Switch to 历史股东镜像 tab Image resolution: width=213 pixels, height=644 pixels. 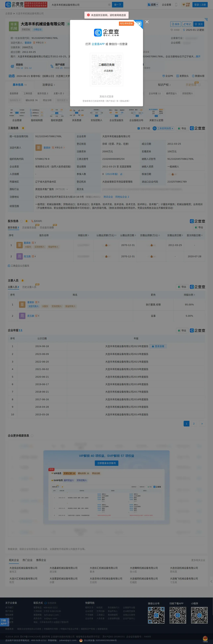click(47, 228)
